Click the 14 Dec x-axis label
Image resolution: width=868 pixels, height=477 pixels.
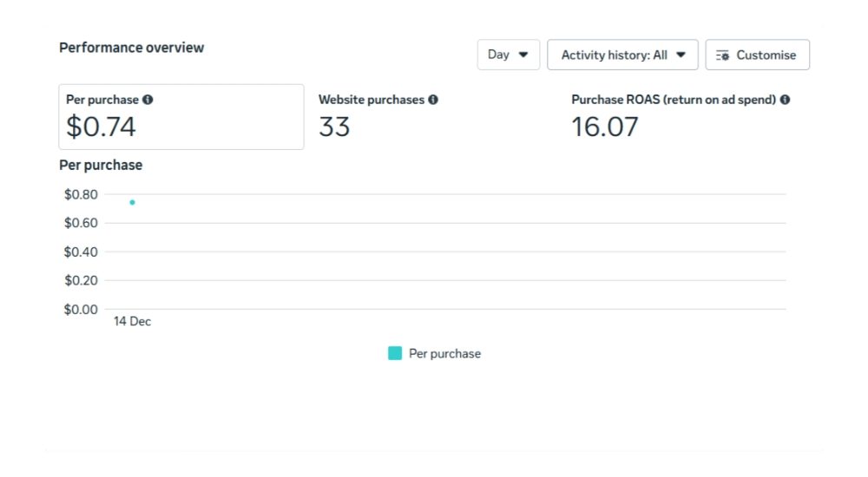[132, 322]
